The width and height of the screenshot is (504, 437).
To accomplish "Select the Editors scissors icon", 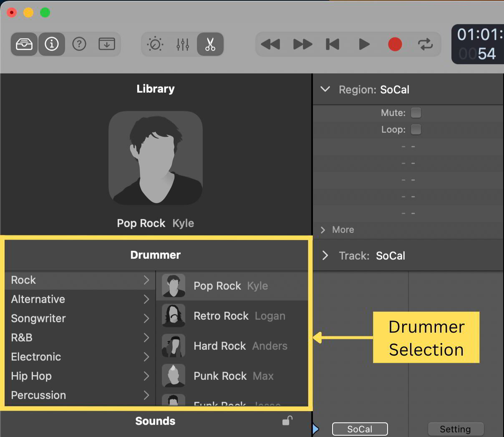I will (210, 44).
